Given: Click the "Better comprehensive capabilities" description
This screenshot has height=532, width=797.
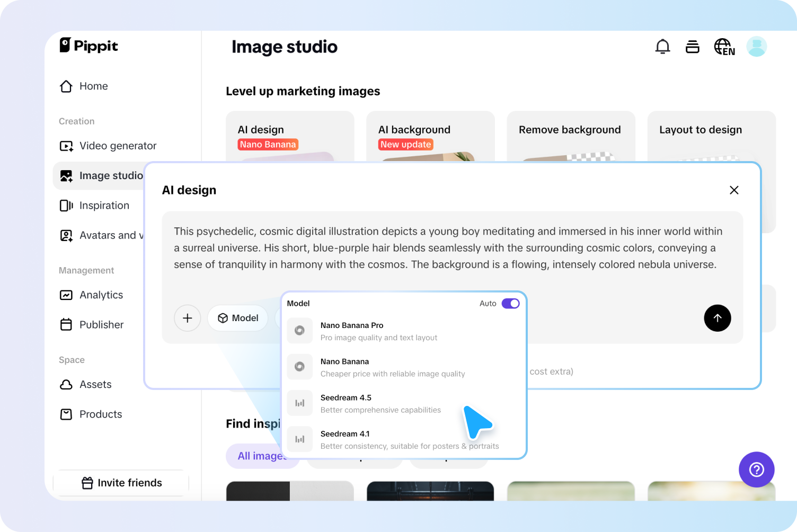Looking at the screenshot, I should [x=380, y=410].
